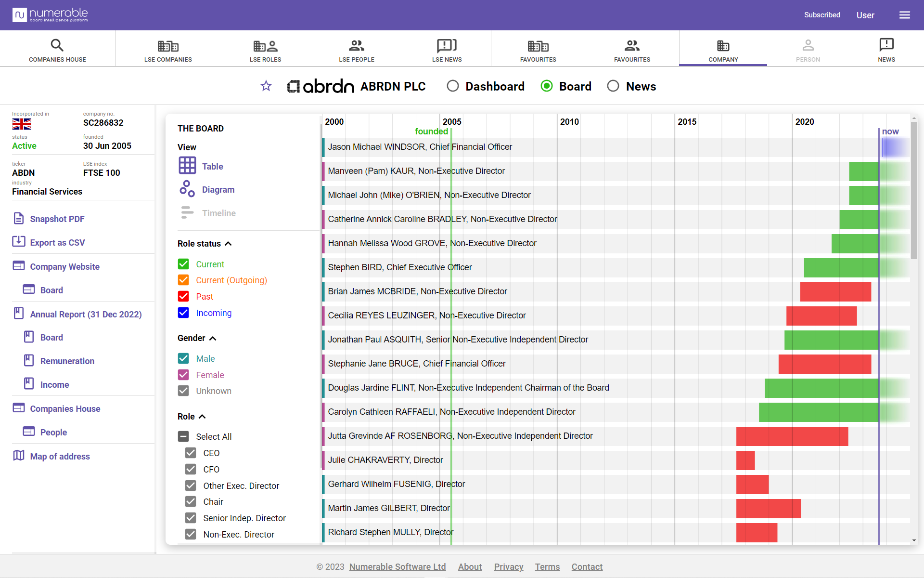Click the Income bookmark icon
The width and height of the screenshot is (924, 578).
pos(29,384)
